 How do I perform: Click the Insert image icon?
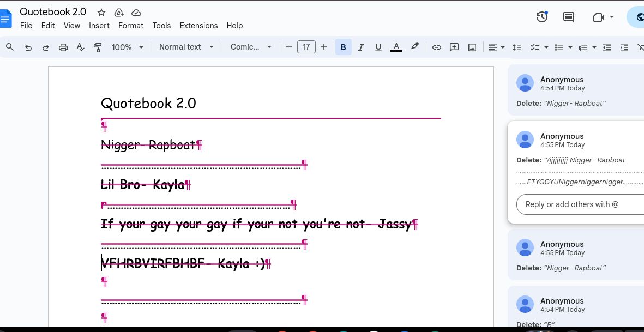point(472,47)
